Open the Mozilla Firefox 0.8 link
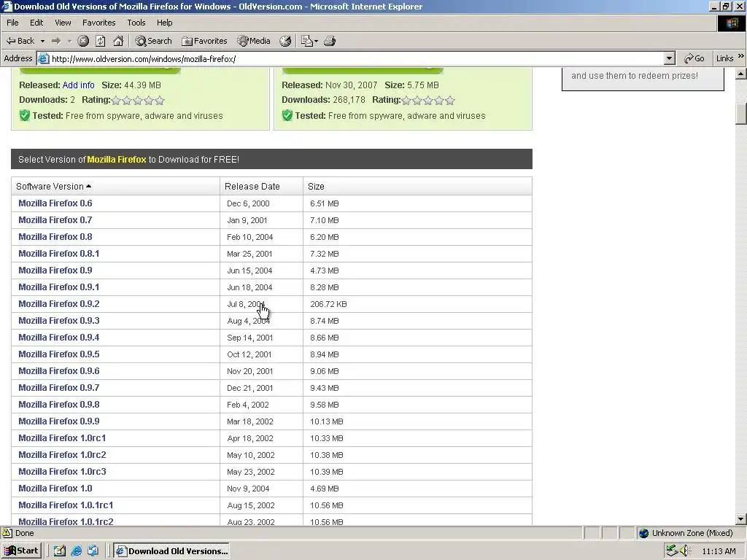This screenshot has height=560, width=747. [x=55, y=237]
